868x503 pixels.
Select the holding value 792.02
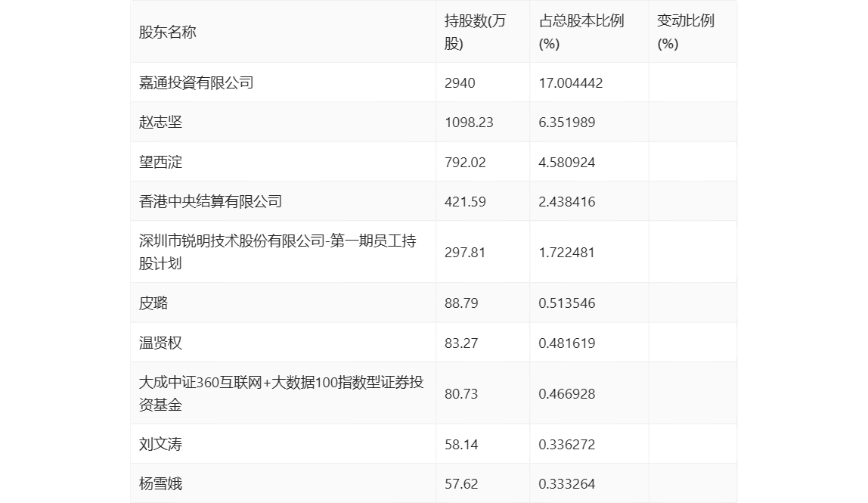click(465, 163)
